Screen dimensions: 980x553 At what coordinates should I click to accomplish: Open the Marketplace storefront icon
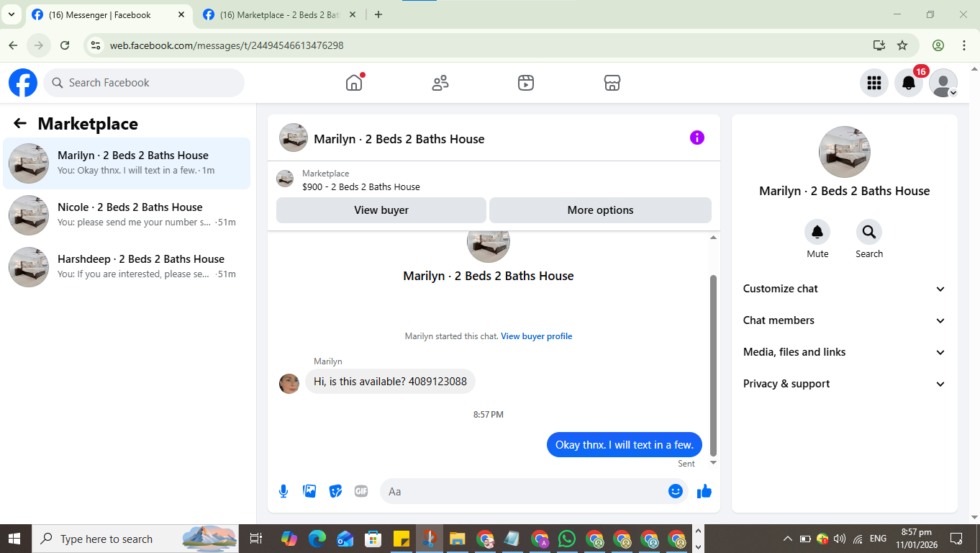pos(612,83)
